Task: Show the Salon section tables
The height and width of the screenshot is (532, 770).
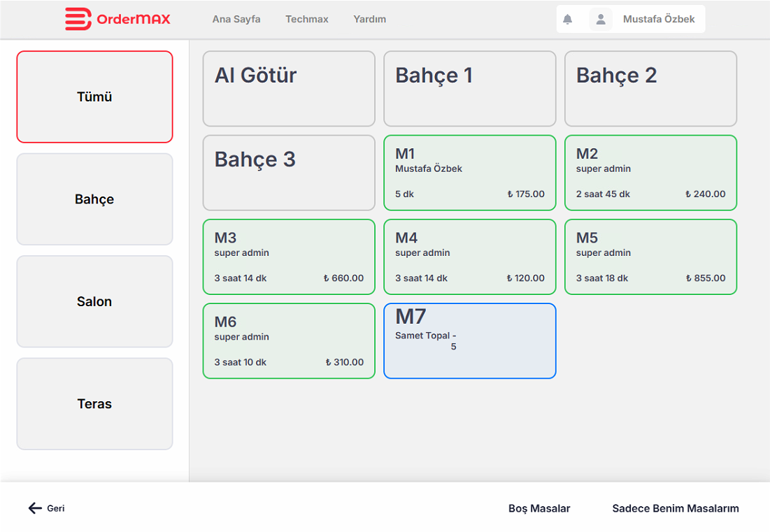Action: [x=94, y=302]
